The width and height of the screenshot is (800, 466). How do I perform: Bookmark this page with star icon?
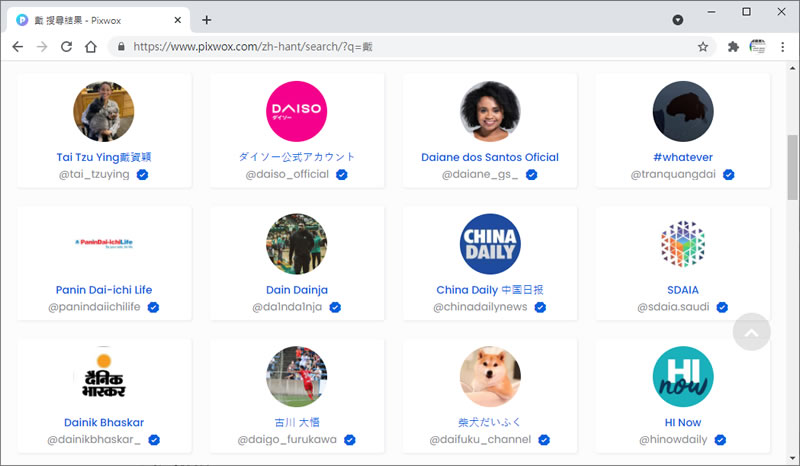pyautogui.click(x=703, y=47)
